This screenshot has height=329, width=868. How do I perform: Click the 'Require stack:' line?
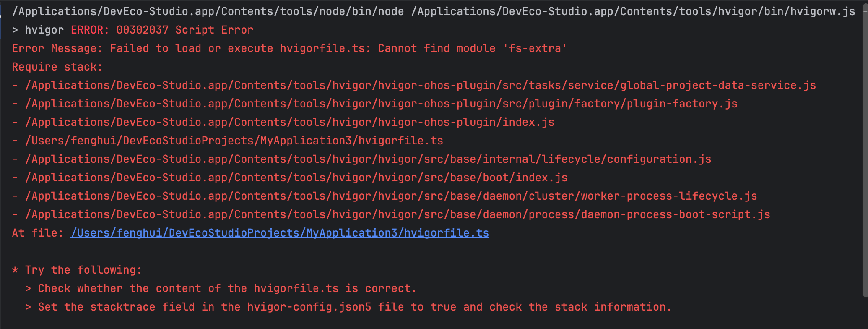coord(57,67)
